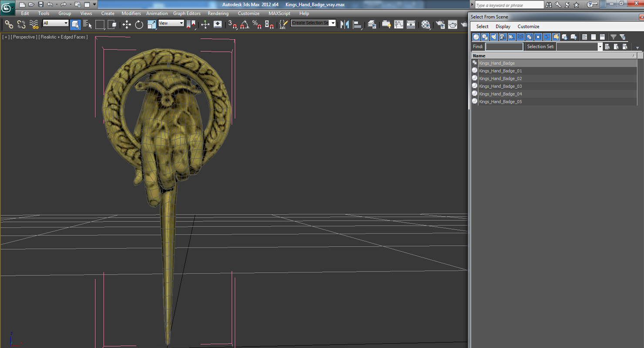
Task: Expand the InfoCenter arrow beside search box
Action: pos(473,5)
